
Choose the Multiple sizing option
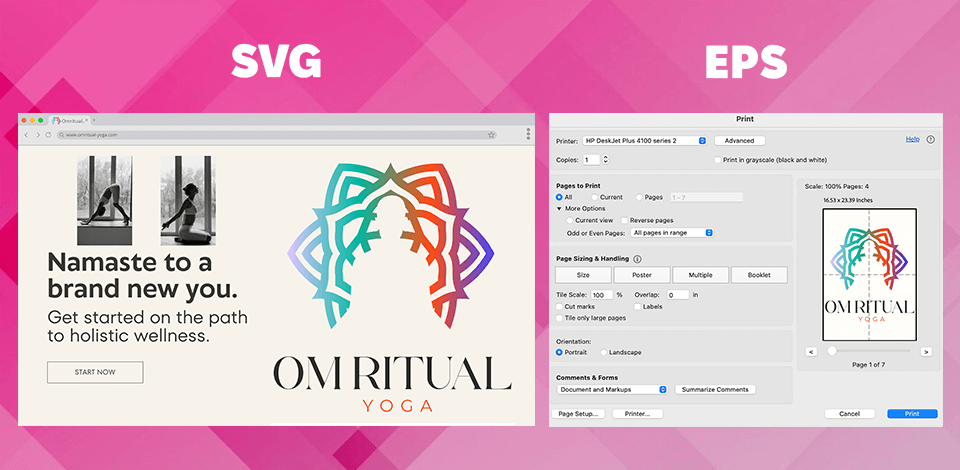[700, 275]
